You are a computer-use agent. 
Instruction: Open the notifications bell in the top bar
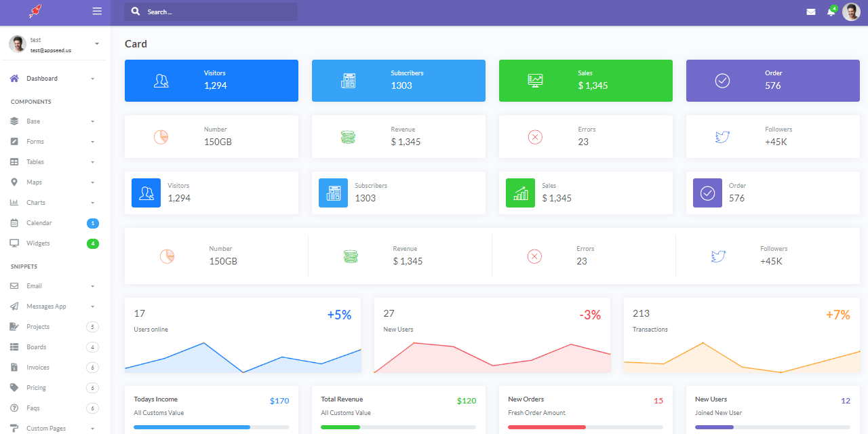click(x=831, y=12)
